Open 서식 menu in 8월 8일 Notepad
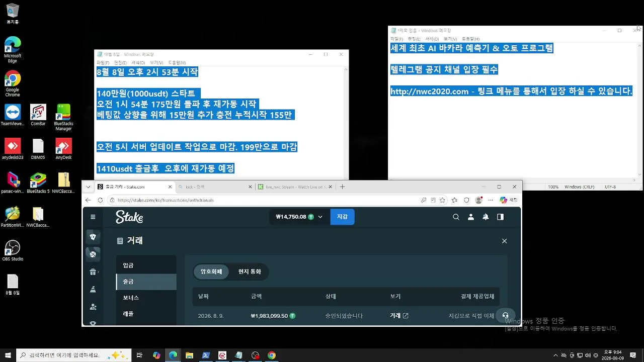This screenshot has width=644, height=362. pyautogui.click(x=138, y=63)
